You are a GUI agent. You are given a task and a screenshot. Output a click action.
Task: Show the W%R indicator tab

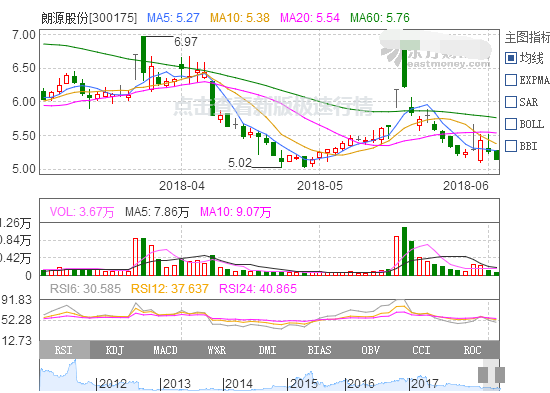point(216,350)
